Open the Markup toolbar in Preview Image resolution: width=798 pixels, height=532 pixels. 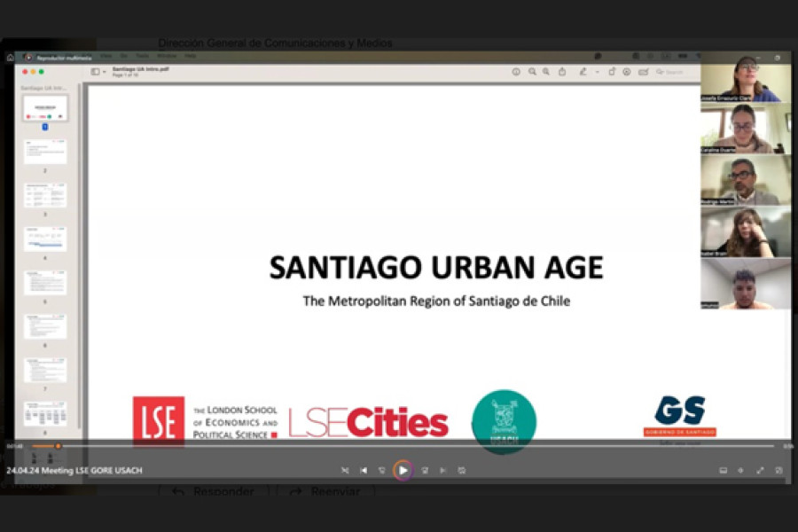(x=583, y=72)
